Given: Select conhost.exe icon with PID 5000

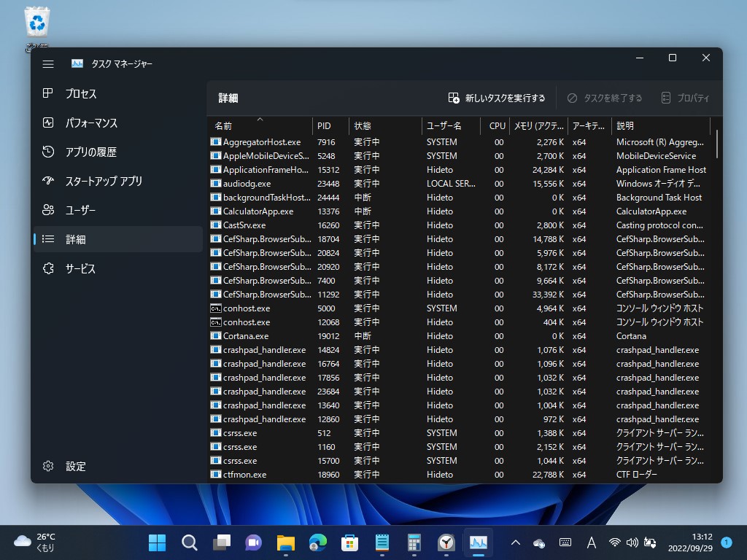Looking at the screenshot, I should pyautogui.click(x=216, y=308).
